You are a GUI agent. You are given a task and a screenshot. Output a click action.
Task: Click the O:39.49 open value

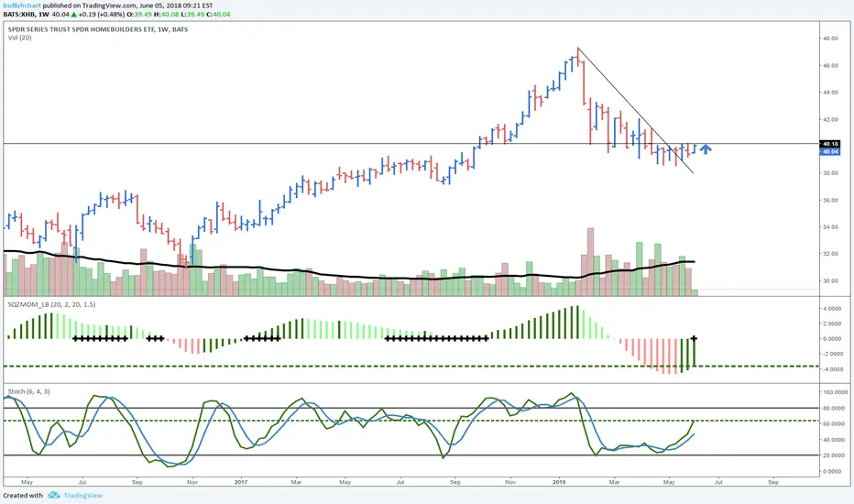139,14
